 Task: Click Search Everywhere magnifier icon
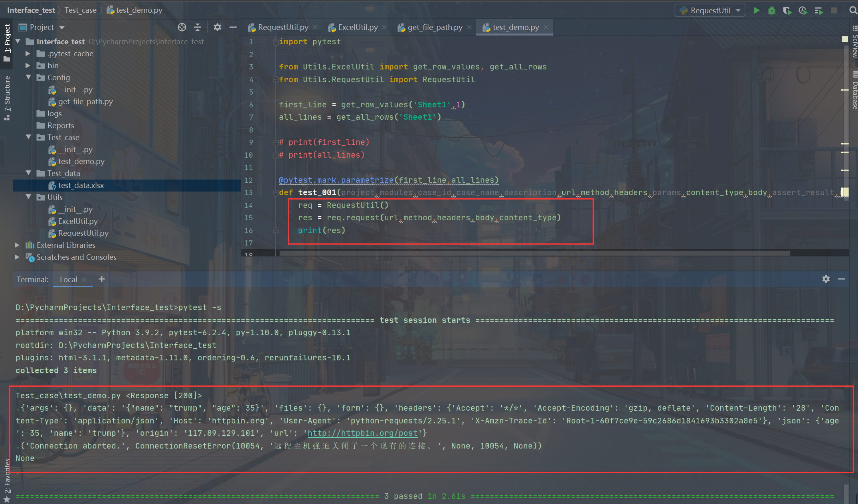[853, 10]
